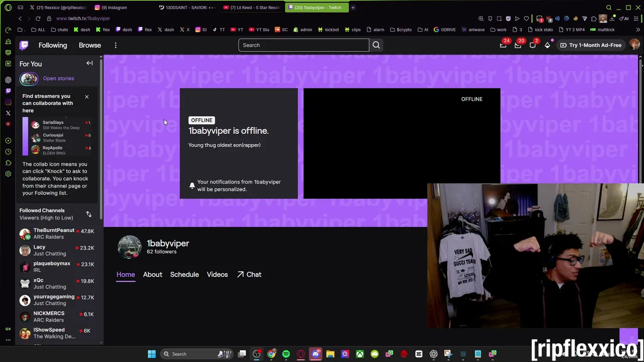Dismiss the collaboration tip popup
644x362 pixels.
87,97
